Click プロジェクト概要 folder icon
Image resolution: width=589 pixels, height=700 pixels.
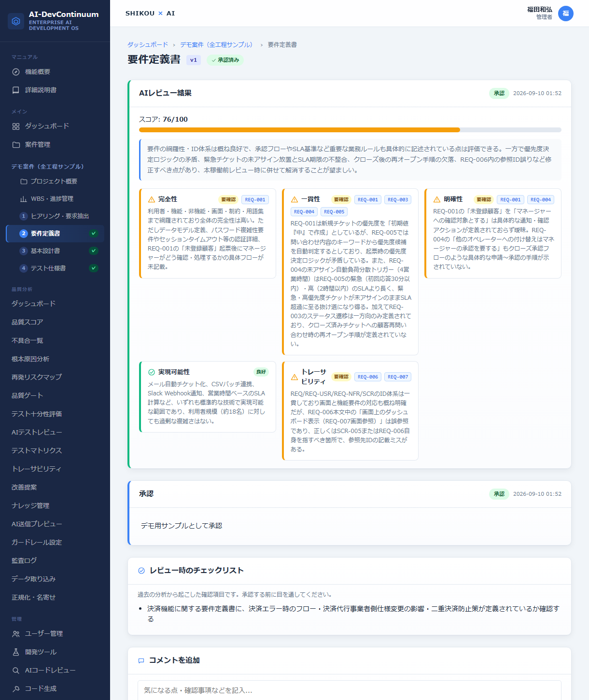pyautogui.click(x=24, y=182)
